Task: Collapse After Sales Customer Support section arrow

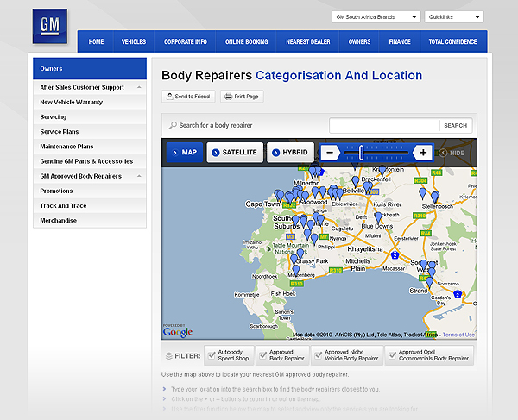Action: tap(139, 87)
